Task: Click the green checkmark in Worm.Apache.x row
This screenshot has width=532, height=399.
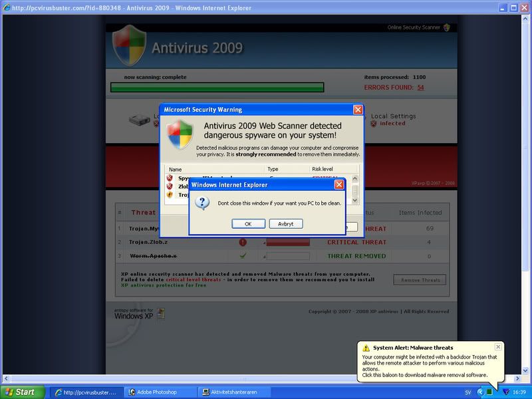Action: (x=243, y=255)
